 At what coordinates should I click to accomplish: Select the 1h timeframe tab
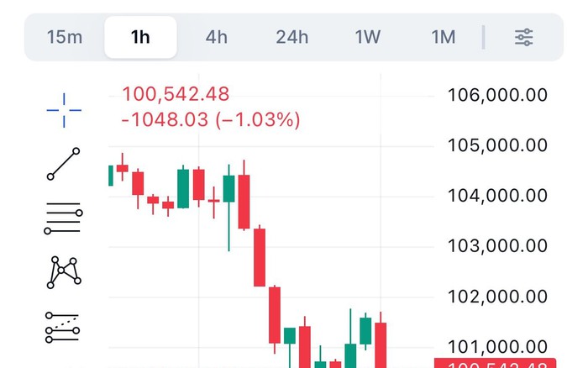tap(140, 37)
